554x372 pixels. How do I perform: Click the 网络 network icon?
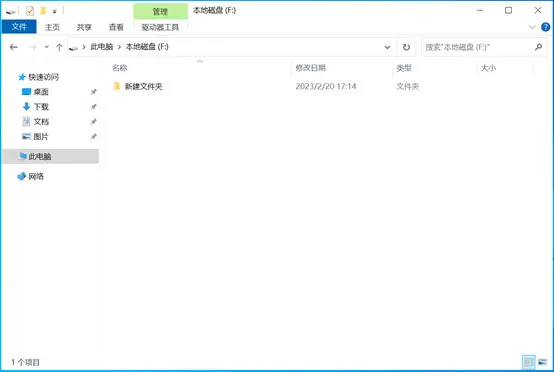click(x=22, y=176)
